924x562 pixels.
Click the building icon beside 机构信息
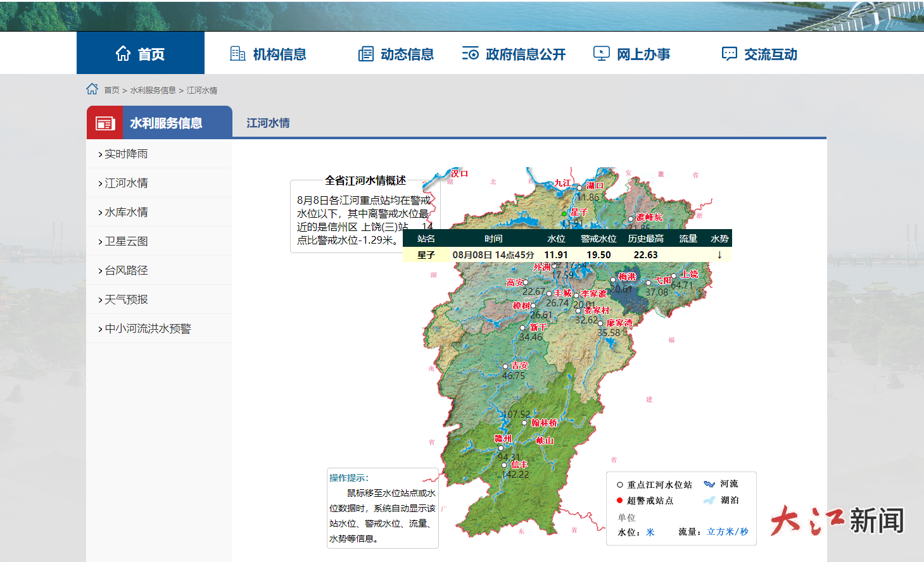point(237,54)
